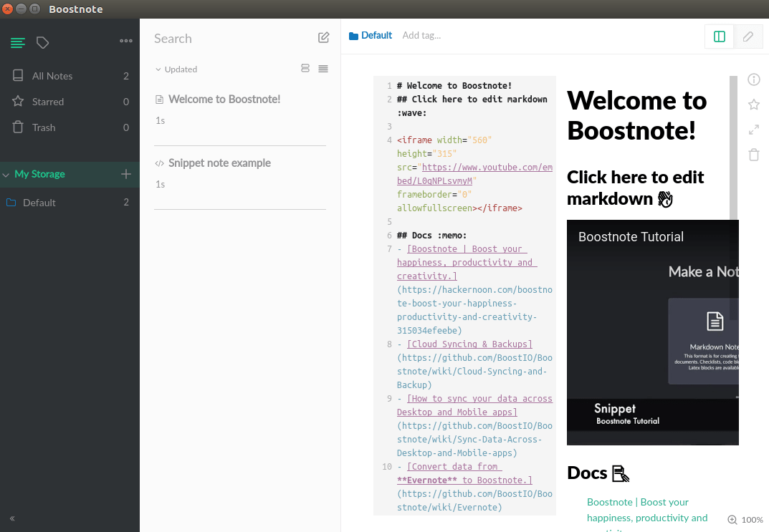This screenshot has height=532, width=769.
Task: Open the Updated sort dropdown
Action: pos(176,69)
